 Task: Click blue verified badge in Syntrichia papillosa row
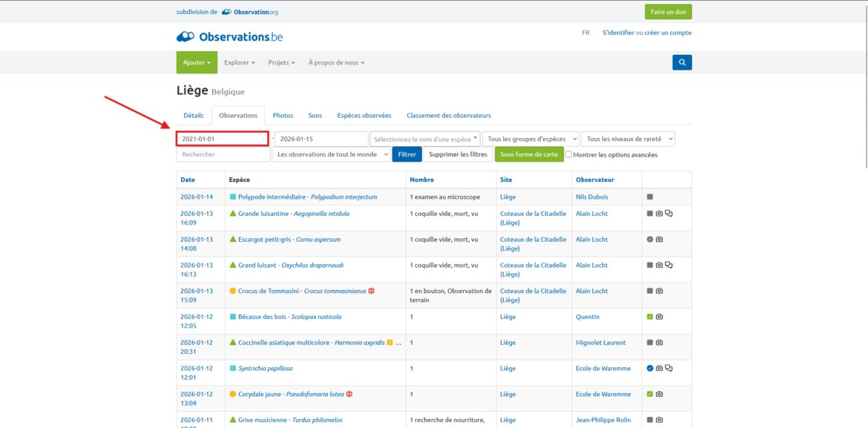(x=650, y=369)
